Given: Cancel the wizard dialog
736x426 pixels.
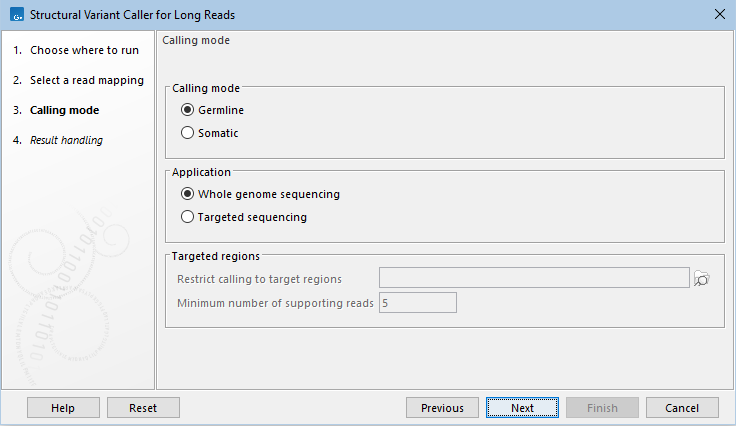Looking at the screenshot, I should pos(682,408).
